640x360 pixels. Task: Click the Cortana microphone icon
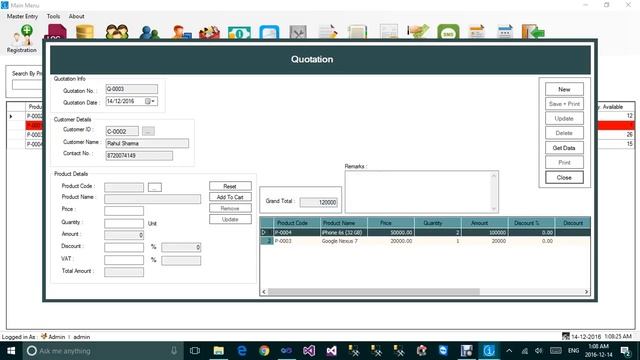174,351
